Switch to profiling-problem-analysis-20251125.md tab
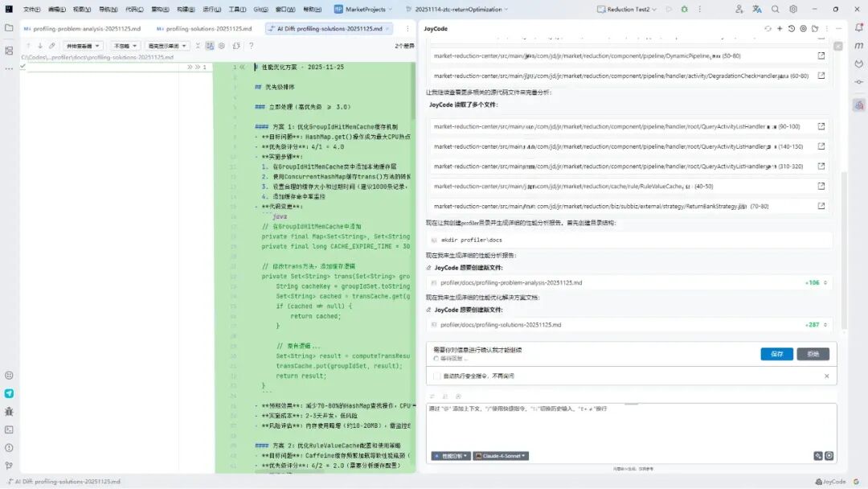 [x=83, y=28]
